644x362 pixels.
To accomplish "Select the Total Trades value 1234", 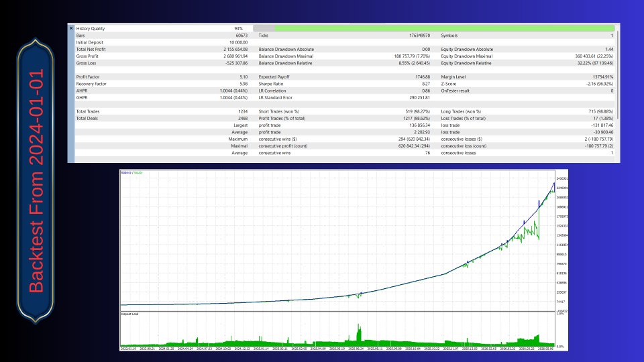I will (x=243, y=112).
